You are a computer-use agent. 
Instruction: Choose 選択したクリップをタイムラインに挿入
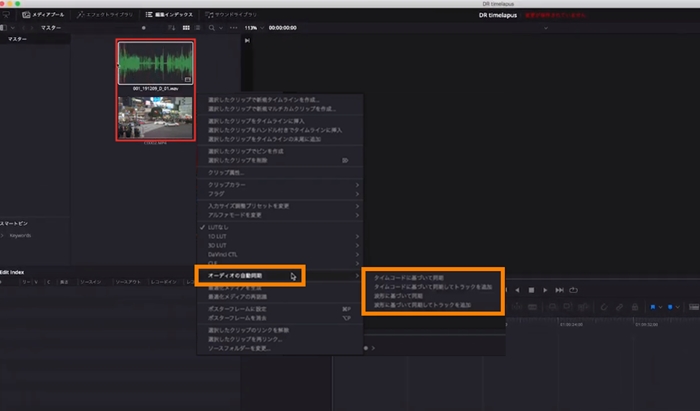280,121
